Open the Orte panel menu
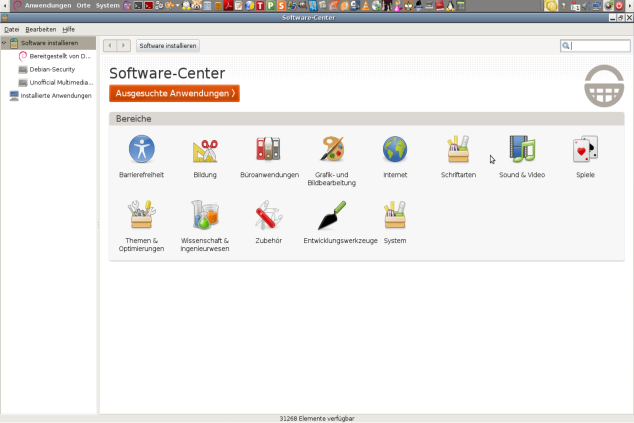This screenshot has width=634, height=423. [x=83, y=6]
